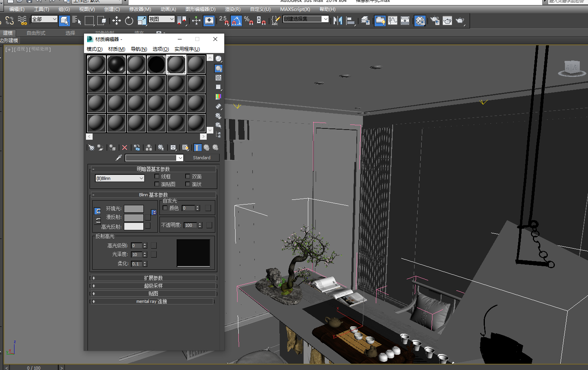The image size is (588, 370).
Task: Click the Align tool icon
Action: (x=351, y=21)
